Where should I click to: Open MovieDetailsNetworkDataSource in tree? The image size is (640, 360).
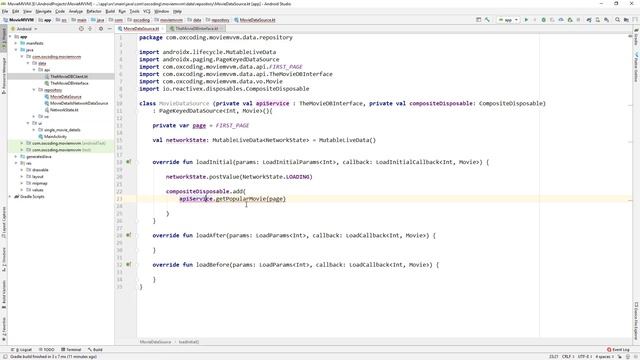tap(79, 103)
